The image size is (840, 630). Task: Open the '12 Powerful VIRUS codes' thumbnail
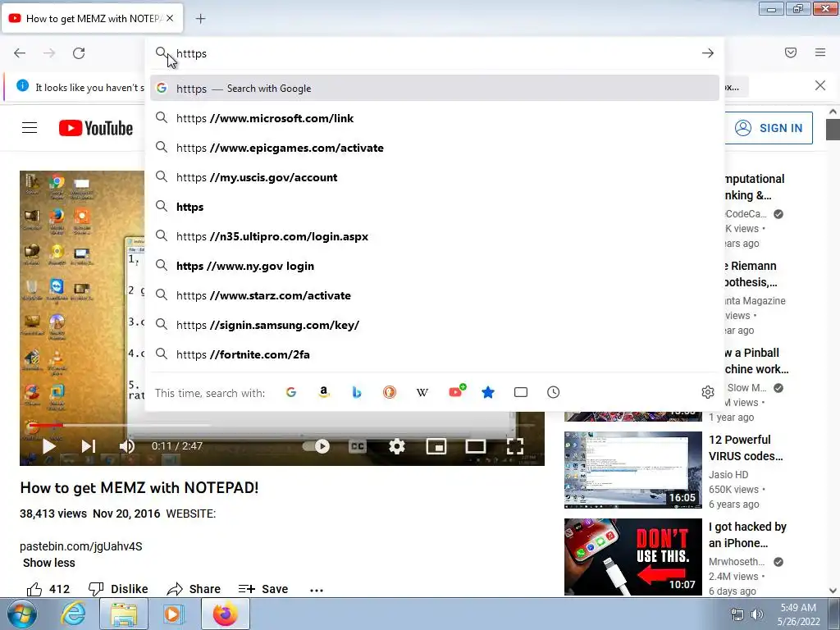click(632, 470)
